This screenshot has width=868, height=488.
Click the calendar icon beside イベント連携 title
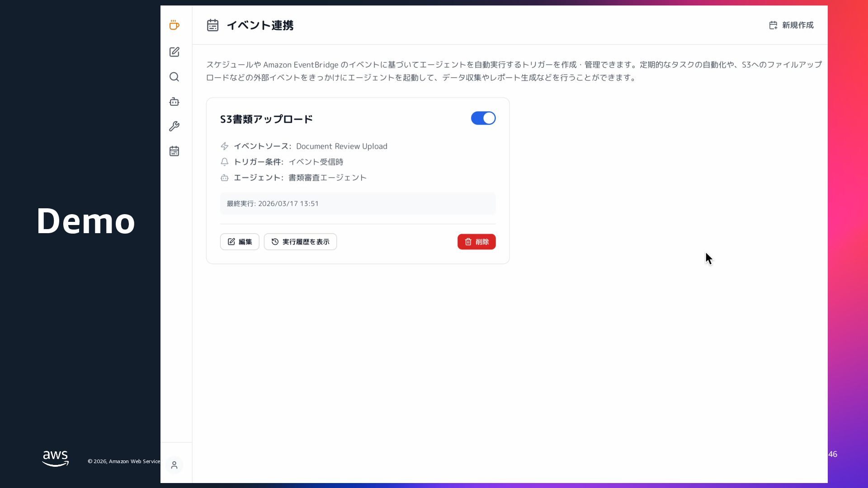(212, 25)
